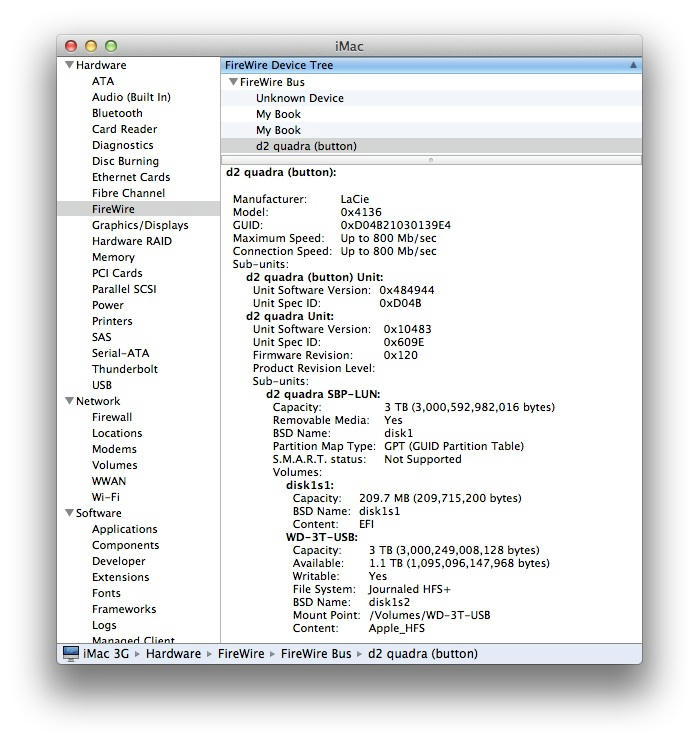
Task: Open Firewall under Network
Action: click(112, 417)
